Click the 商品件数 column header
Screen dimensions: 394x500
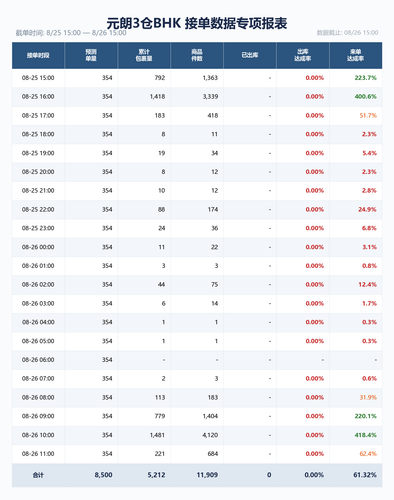tap(197, 55)
